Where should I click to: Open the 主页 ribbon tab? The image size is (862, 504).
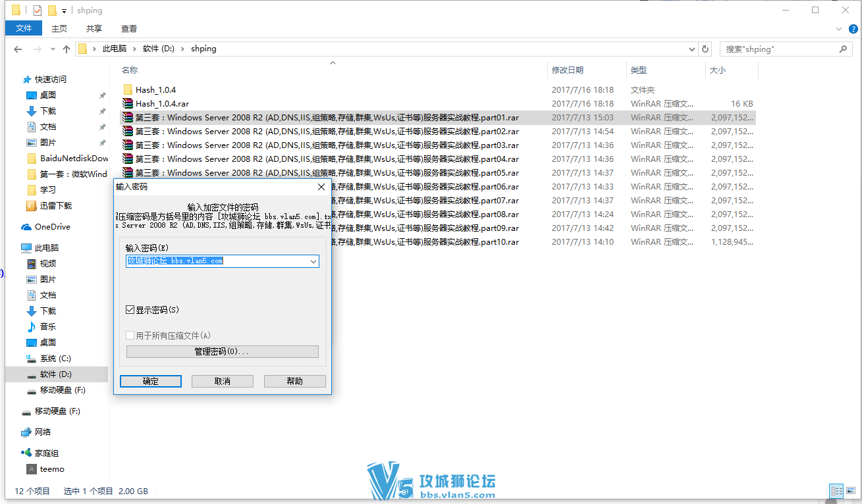(59, 28)
